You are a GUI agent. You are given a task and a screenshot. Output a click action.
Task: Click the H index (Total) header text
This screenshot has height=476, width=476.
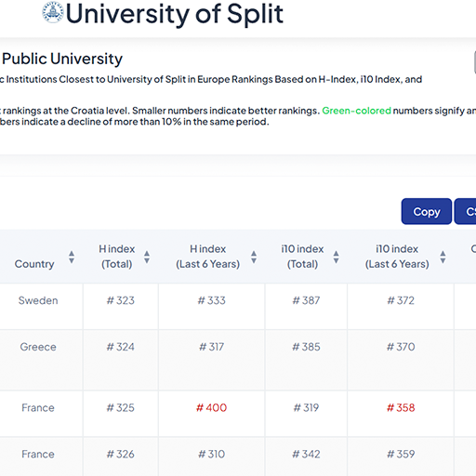pos(117,257)
